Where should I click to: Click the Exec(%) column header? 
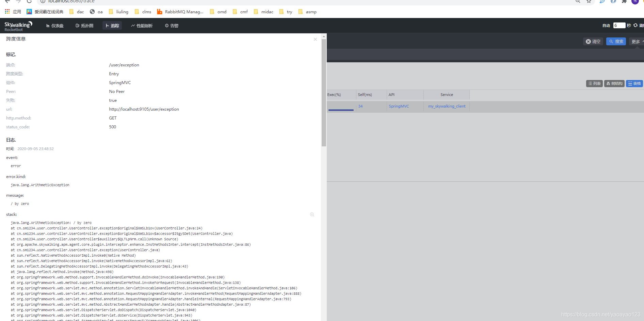pos(341,95)
